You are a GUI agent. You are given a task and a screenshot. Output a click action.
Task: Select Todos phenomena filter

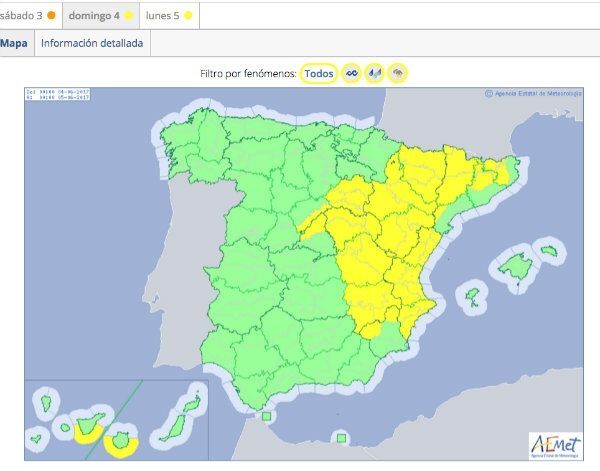319,73
